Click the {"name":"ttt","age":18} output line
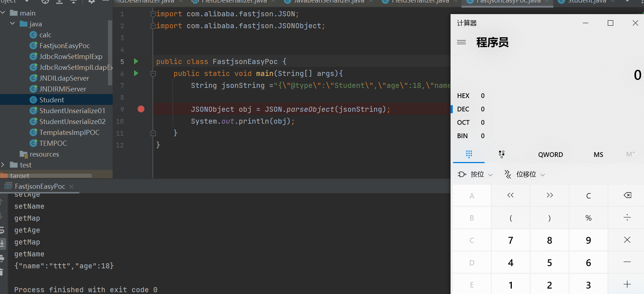 coord(64,266)
